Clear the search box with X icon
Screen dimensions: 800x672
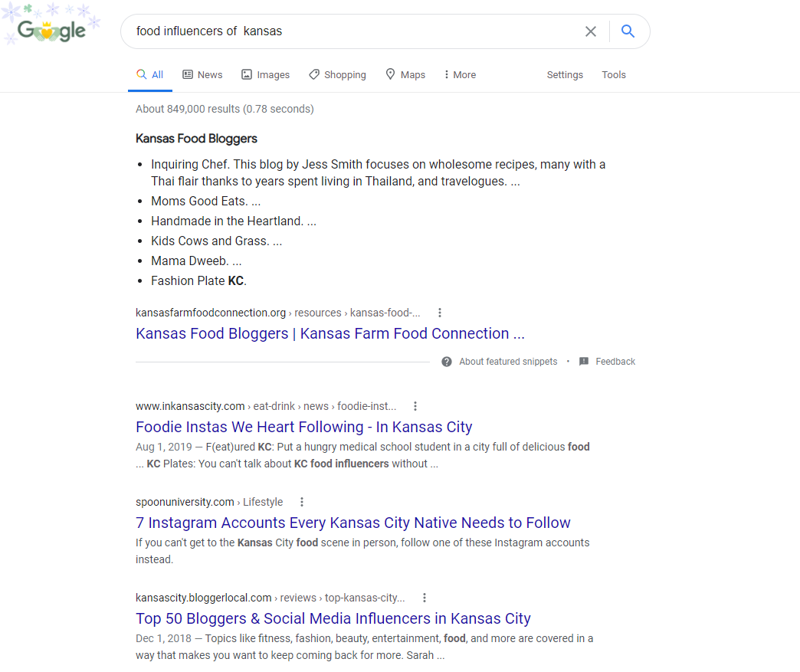[x=590, y=31]
